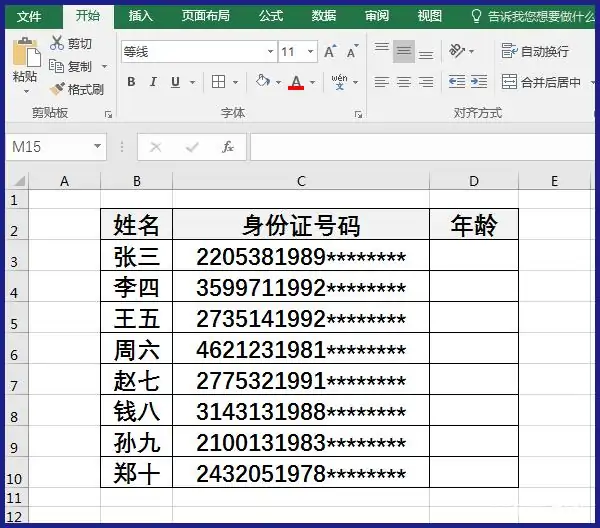Switch to the Insert (插入) tab
This screenshot has width=600, height=528.
click(x=140, y=16)
